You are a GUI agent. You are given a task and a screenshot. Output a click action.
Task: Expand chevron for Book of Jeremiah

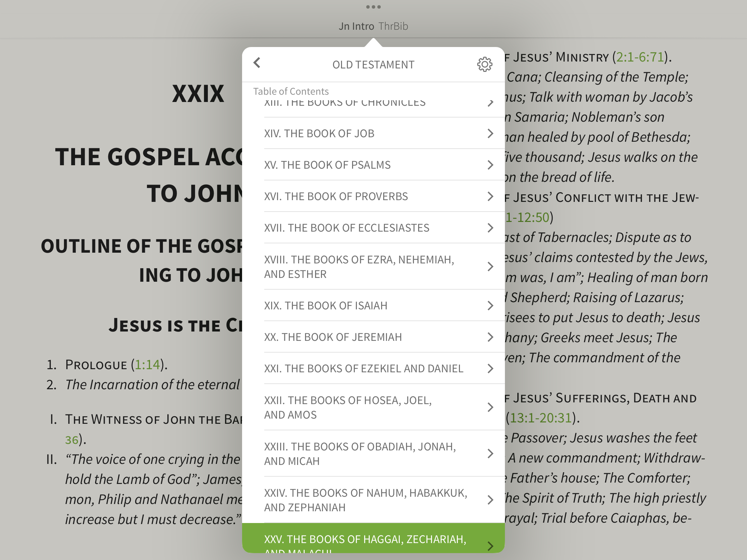[x=490, y=337]
